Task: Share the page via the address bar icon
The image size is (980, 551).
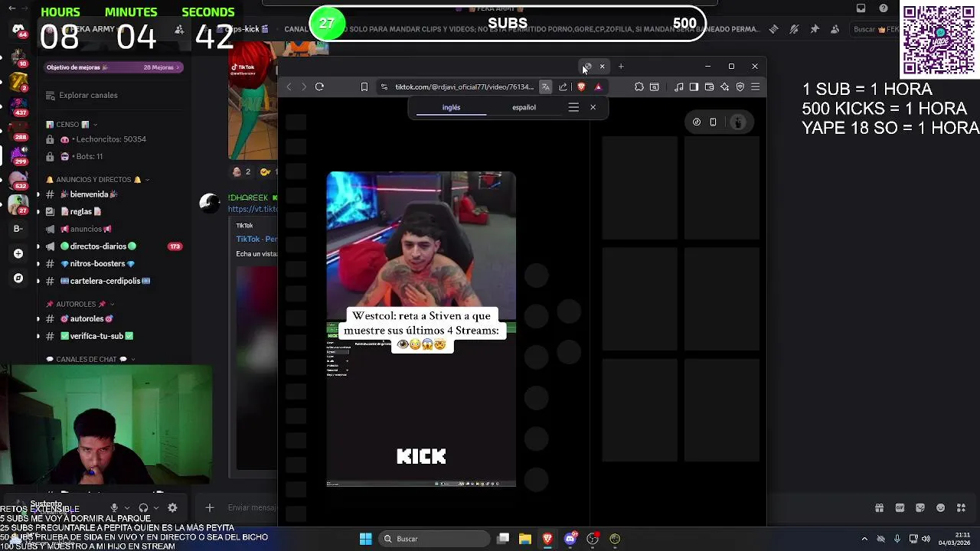Action: tap(563, 86)
